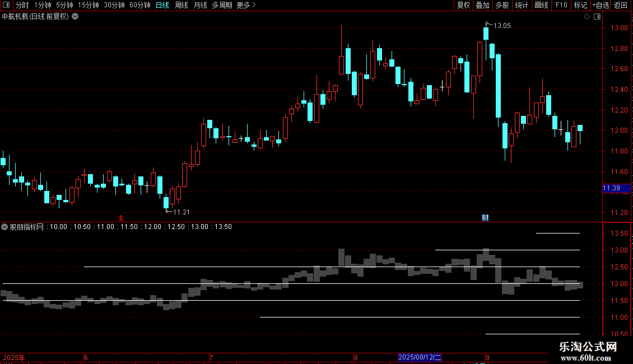Screen dimensions: 633x364
Task: Select the 1分钟 period tab
Action: tap(43, 5)
